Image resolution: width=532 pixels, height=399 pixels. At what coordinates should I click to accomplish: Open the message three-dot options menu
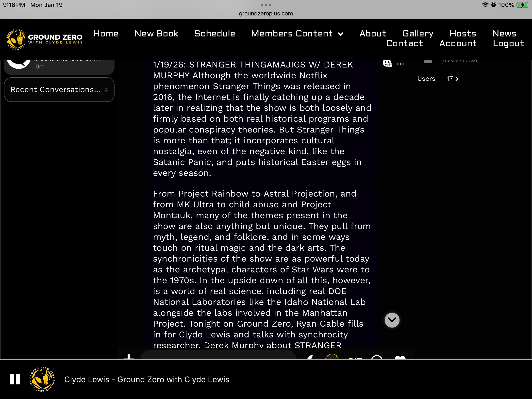pyautogui.click(x=400, y=64)
